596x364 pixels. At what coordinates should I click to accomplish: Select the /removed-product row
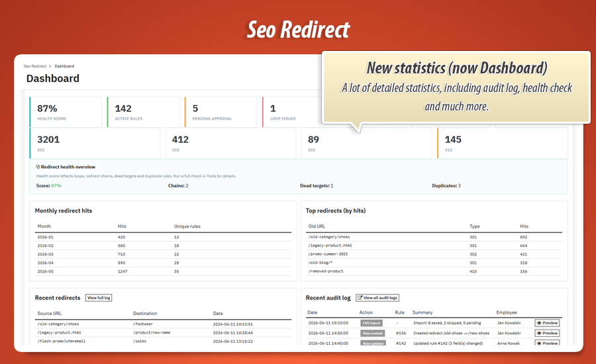click(x=434, y=271)
